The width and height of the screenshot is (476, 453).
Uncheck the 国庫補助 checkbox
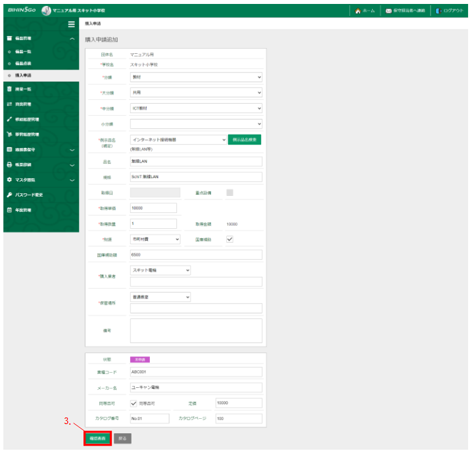pyautogui.click(x=229, y=239)
